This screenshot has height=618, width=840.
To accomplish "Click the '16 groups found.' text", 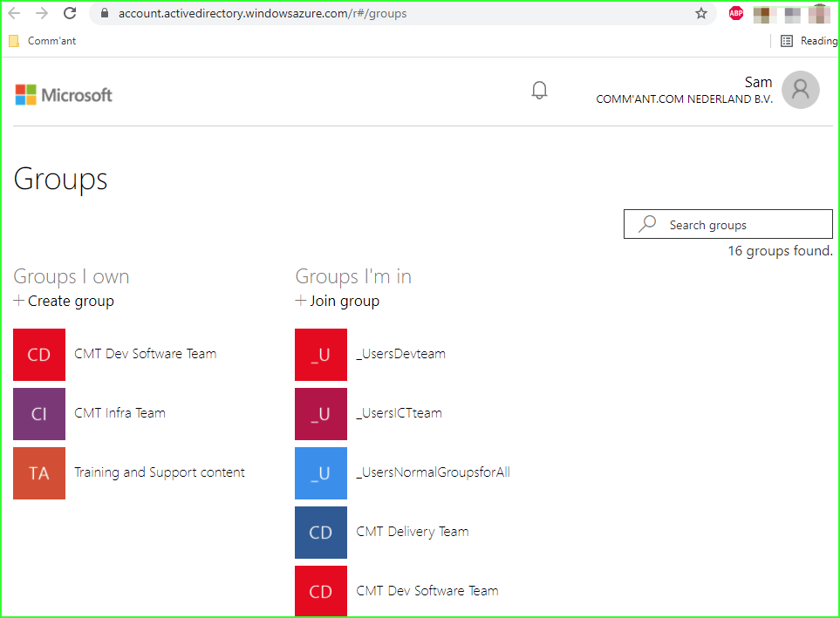I will pos(780,251).
